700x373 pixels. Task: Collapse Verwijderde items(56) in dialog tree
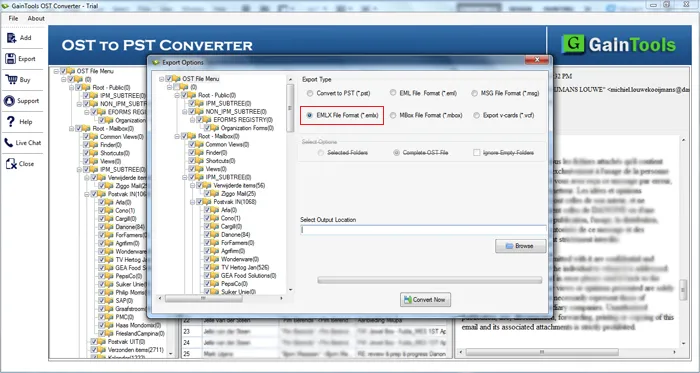pyautogui.click(x=193, y=185)
